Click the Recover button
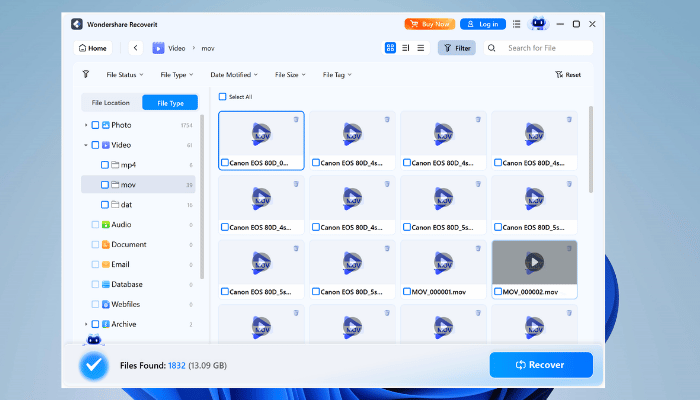 click(541, 365)
